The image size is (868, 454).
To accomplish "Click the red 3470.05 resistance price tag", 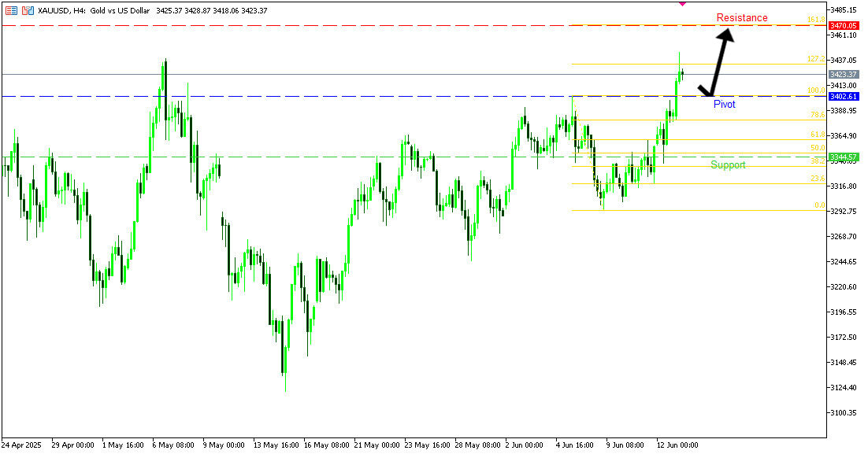I will pos(843,26).
